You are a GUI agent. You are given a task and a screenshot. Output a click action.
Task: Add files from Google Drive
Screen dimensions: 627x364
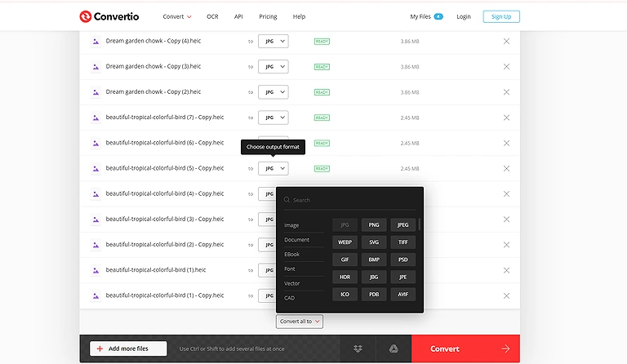[x=394, y=348]
